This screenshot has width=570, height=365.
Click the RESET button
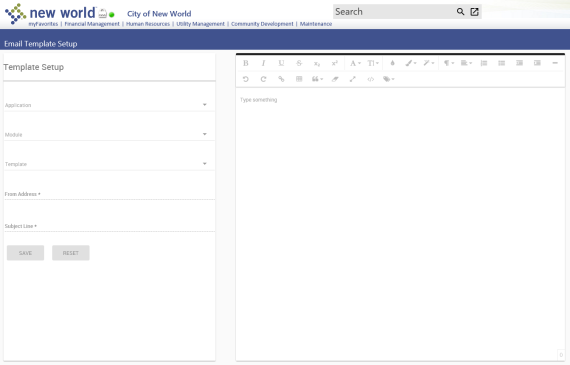(71, 253)
